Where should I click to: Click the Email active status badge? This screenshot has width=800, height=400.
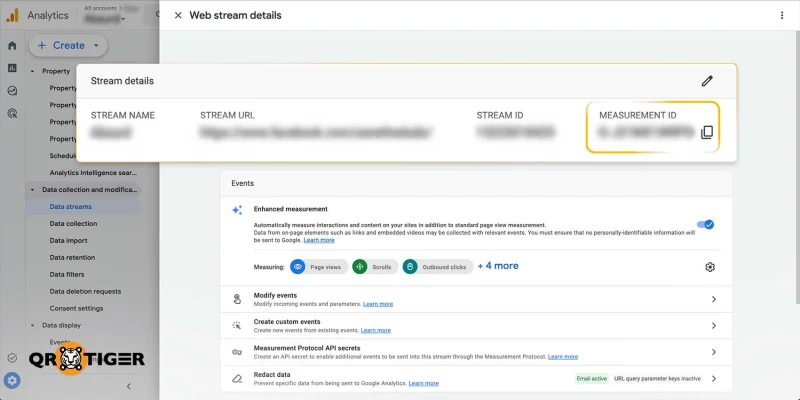coord(592,379)
